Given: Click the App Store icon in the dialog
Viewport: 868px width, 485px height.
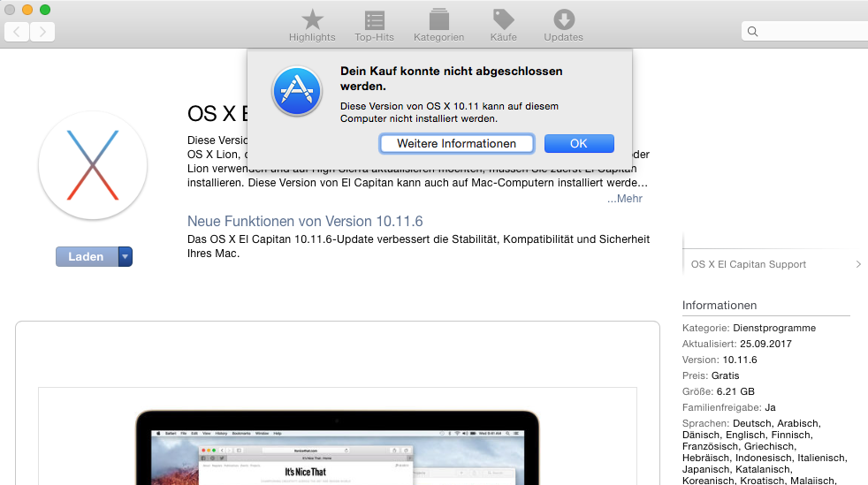Looking at the screenshot, I should (x=297, y=91).
